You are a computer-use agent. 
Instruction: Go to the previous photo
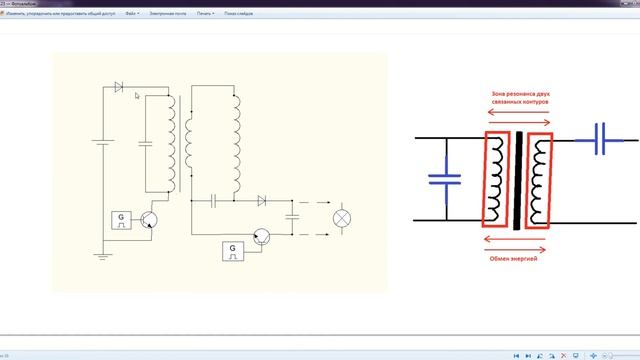click(516, 356)
